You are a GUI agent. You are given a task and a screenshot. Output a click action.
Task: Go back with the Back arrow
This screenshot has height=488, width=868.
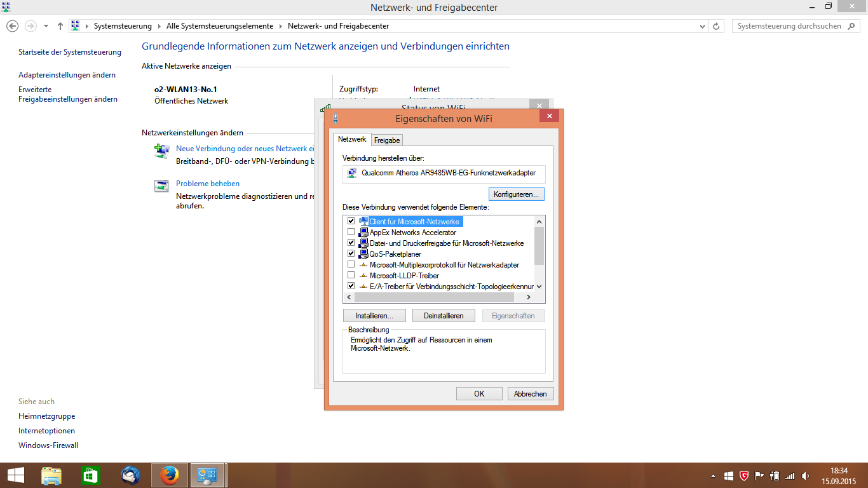pyautogui.click(x=12, y=26)
